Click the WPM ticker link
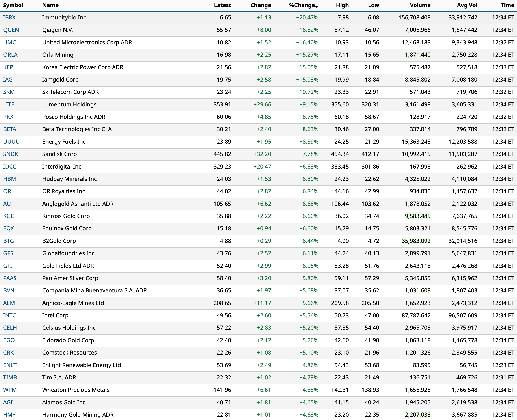The image size is (517, 420). click(x=10, y=390)
